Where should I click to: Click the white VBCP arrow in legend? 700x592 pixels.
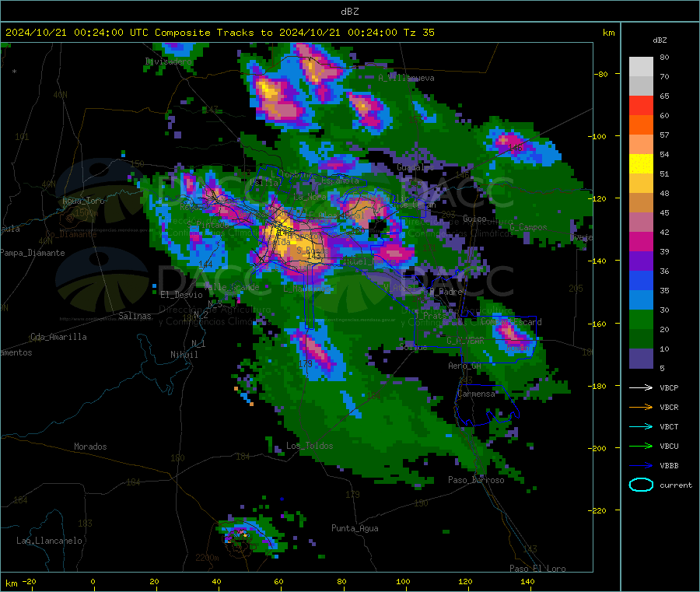(641, 387)
